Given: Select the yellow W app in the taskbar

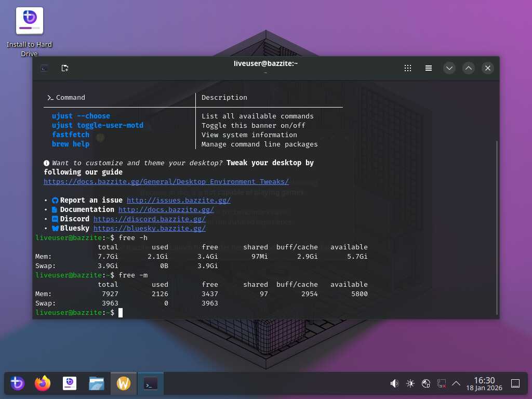Looking at the screenshot, I should click(124, 384).
